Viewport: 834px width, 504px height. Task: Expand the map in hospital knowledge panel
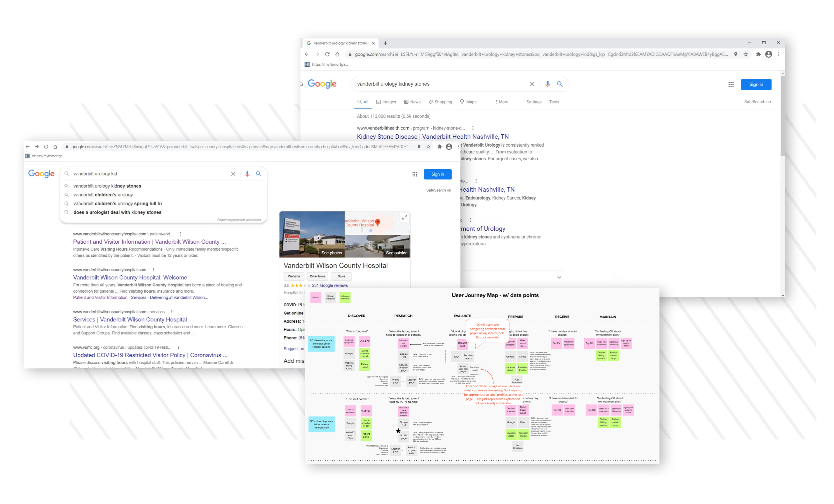404,217
